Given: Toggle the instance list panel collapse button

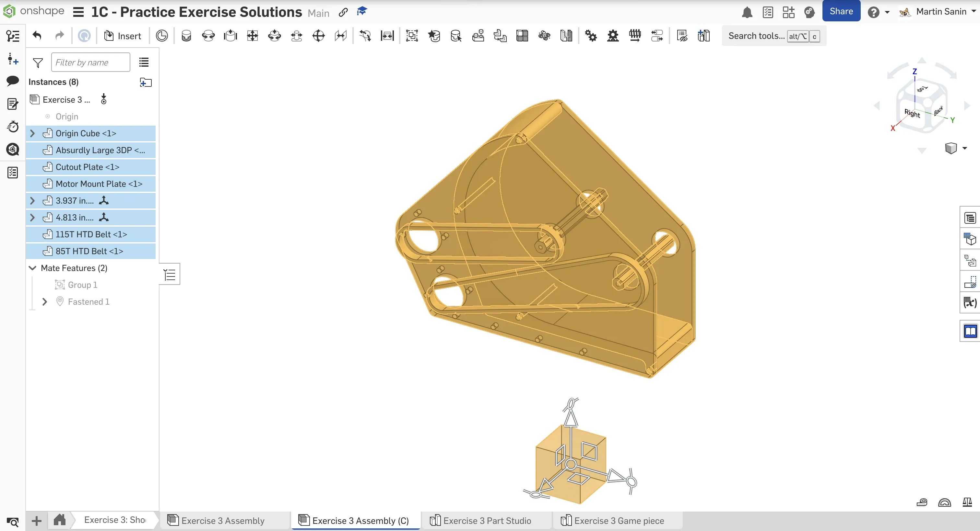Looking at the screenshot, I should point(170,274).
